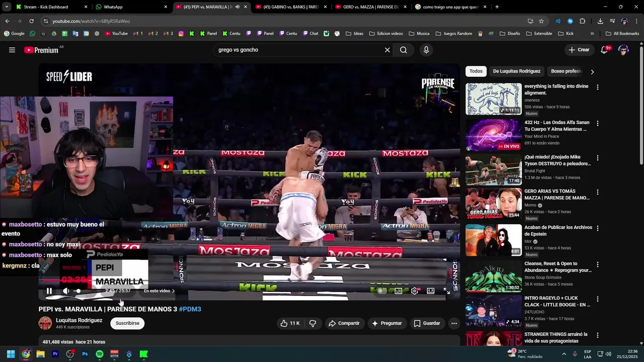Viewport: 644px width, 362px height.
Task: Open options for the Epstein archives video
Action: coord(598,228)
